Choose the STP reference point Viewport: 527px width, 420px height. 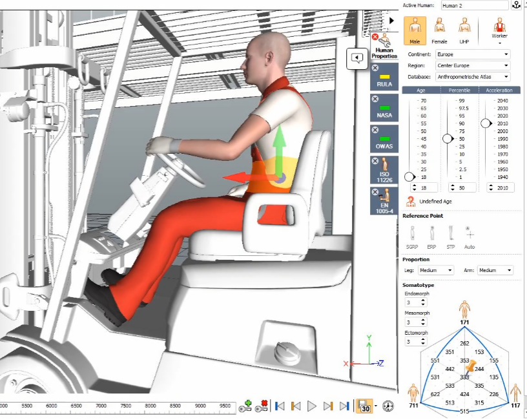point(451,237)
